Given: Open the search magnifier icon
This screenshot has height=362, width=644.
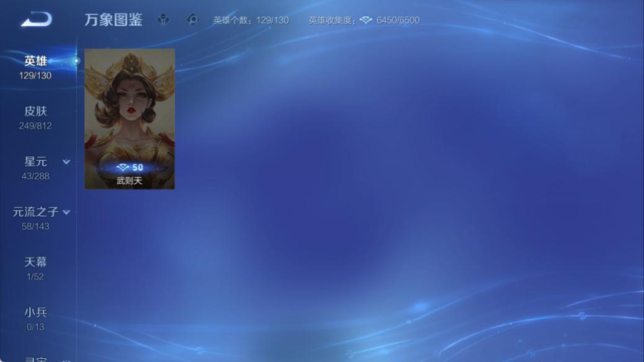Looking at the screenshot, I should tap(192, 19).
